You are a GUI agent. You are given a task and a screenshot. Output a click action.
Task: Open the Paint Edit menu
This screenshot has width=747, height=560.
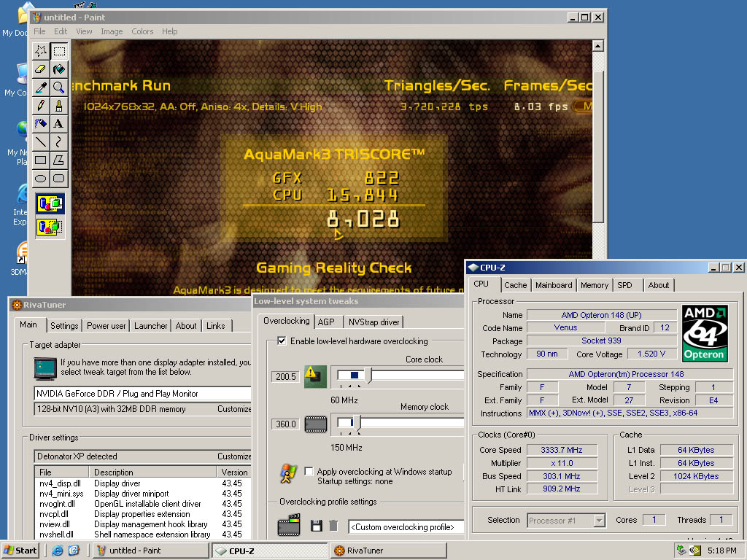[61, 31]
